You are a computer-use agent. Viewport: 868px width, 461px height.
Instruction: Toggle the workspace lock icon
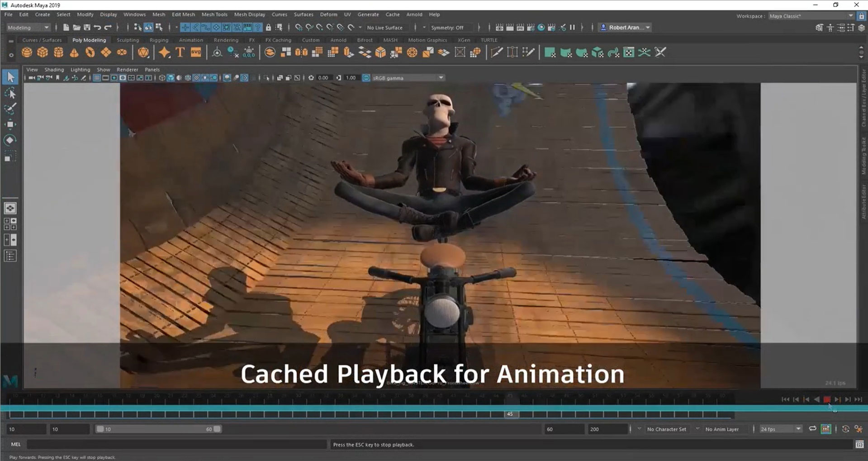tap(861, 16)
